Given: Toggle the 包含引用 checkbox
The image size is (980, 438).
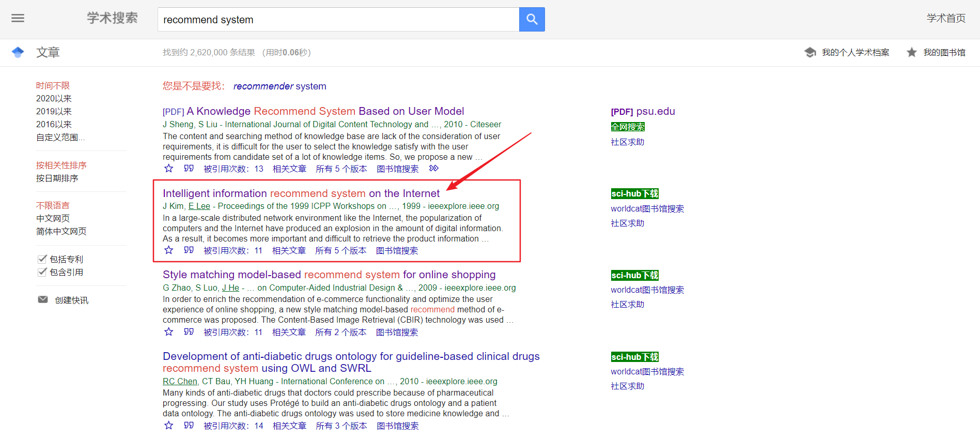Looking at the screenshot, I should point(42,272).
